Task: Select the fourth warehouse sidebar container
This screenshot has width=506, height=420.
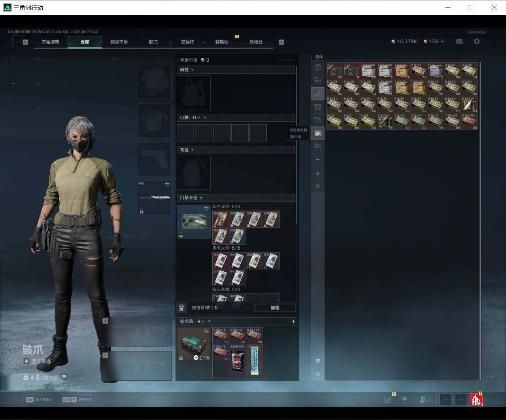Action: tap(317, 106)
